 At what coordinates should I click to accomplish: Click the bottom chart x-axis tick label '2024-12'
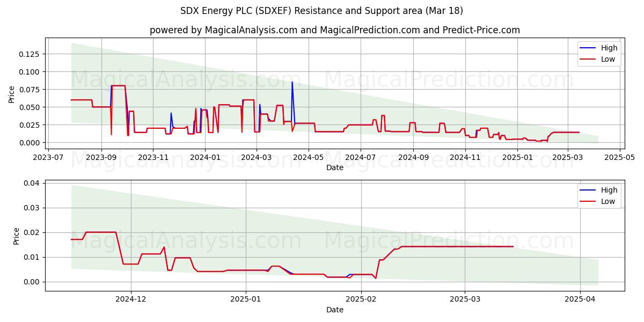click(x=131, y=300)
